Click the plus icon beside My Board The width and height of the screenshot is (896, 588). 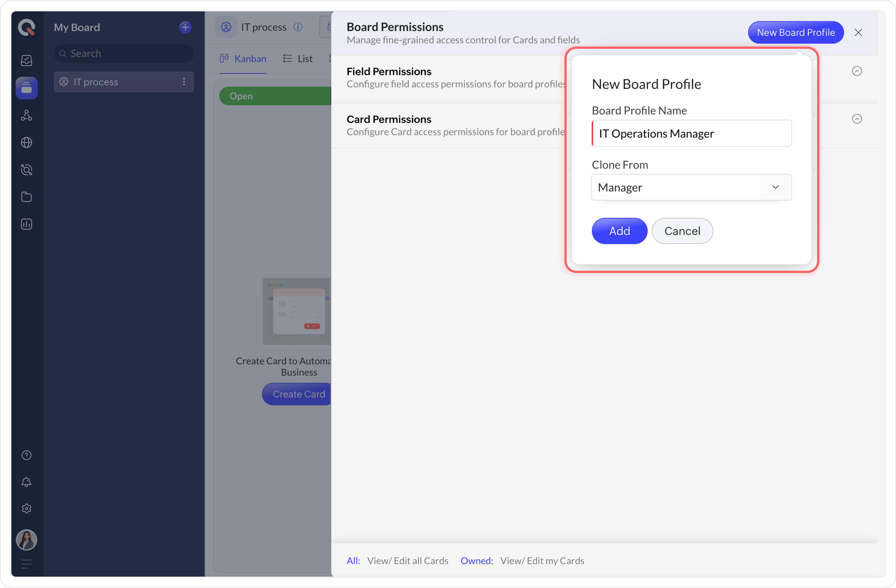pos(185,27)
